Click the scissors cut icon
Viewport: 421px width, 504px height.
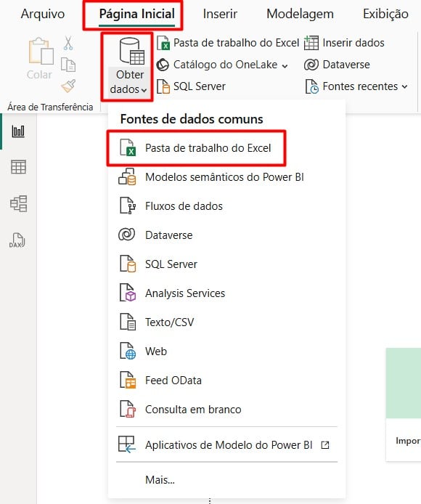coord(68,43)
